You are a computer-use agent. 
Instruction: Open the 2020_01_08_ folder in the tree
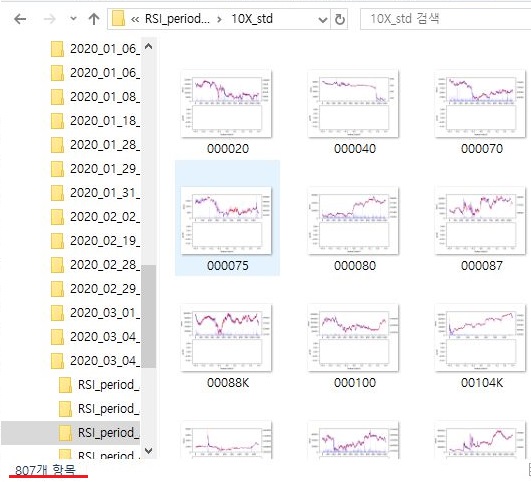(x=95, y=97)
